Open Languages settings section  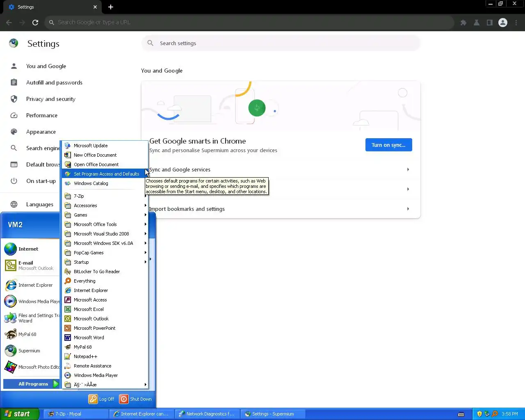[x=40, y=204]
